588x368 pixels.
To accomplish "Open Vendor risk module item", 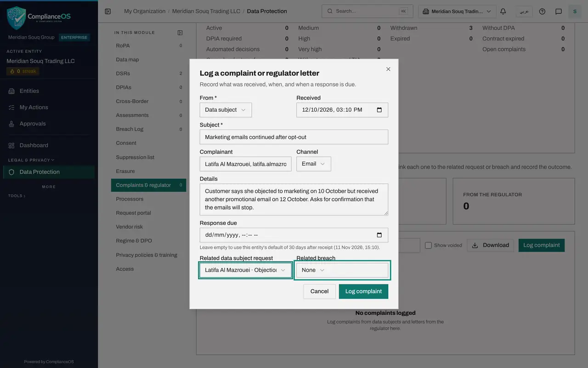I will click(x=148, y=227).
